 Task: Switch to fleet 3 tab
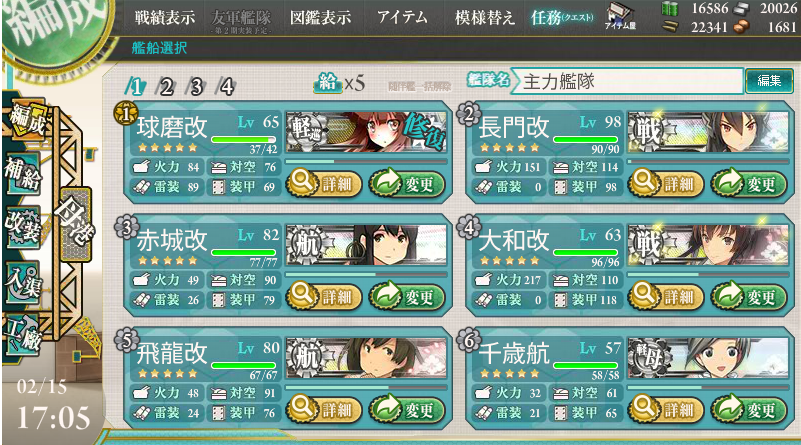tap(196, 87)
